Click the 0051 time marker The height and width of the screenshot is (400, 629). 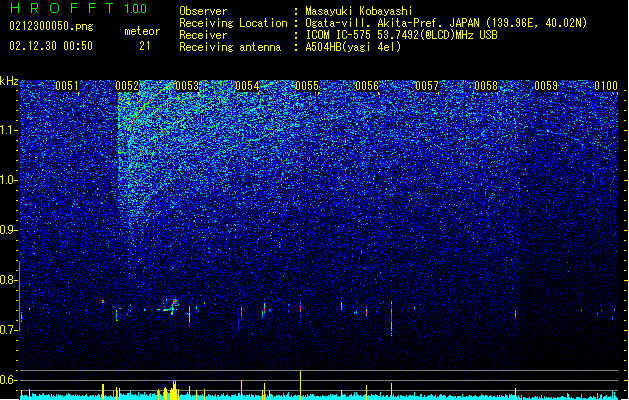pyautogui.click(x=67, y=86)
